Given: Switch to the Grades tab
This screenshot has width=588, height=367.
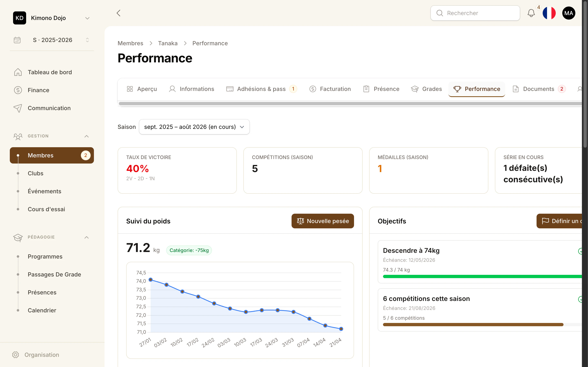Looking at the screenshot, I should pos(427,89).
